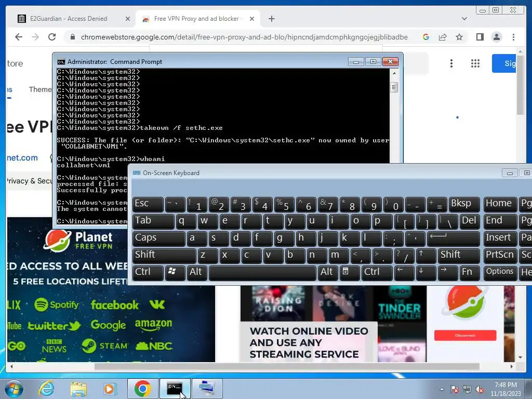Bookmark this page with star icon
532x399 pixels.
(459, 37)
